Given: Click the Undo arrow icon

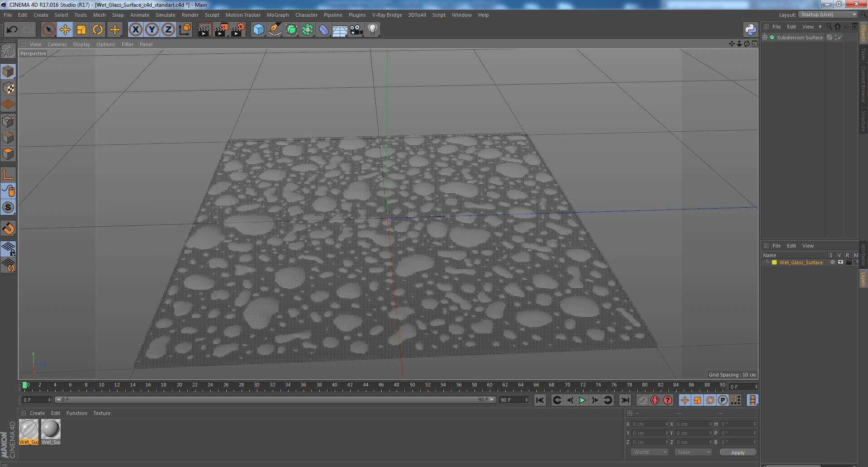Looking at the screenshot, I should click(12, 30).
